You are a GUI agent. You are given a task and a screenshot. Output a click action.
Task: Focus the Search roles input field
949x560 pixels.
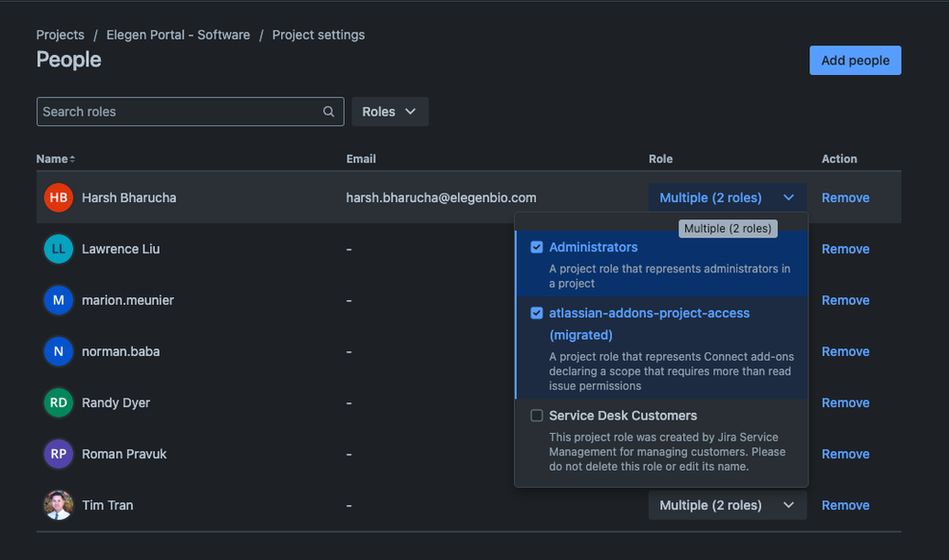(190, 111)
